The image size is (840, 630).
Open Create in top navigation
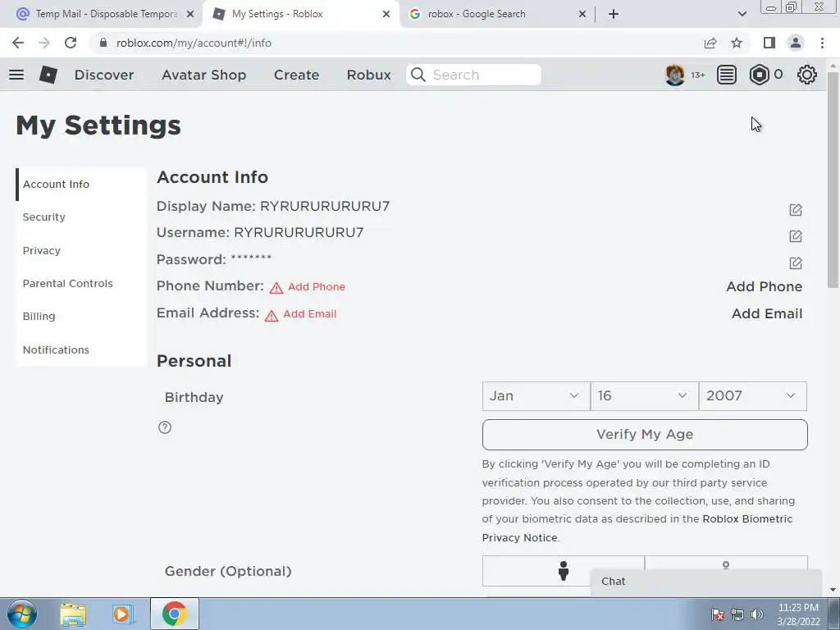click(296, 75)
